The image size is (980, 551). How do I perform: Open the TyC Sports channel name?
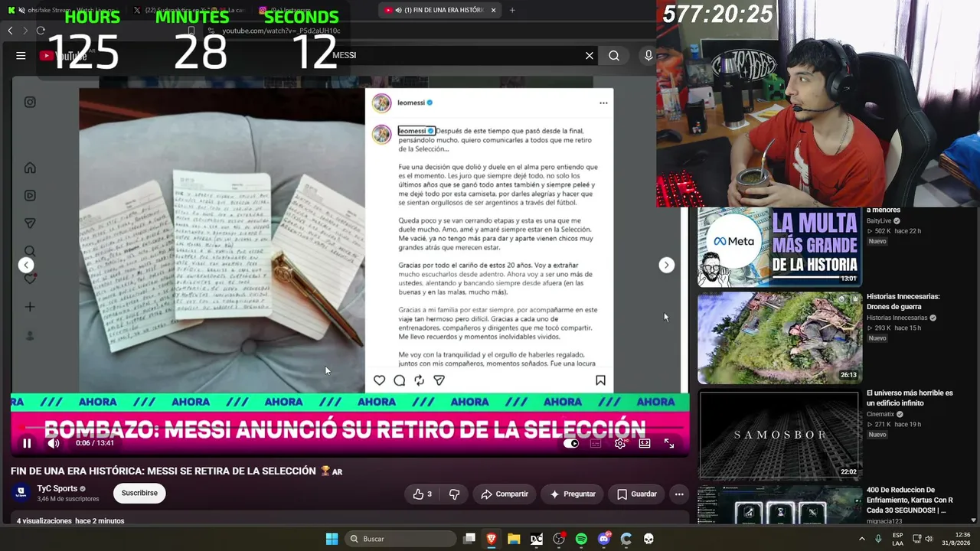click(x=57, y=488)
